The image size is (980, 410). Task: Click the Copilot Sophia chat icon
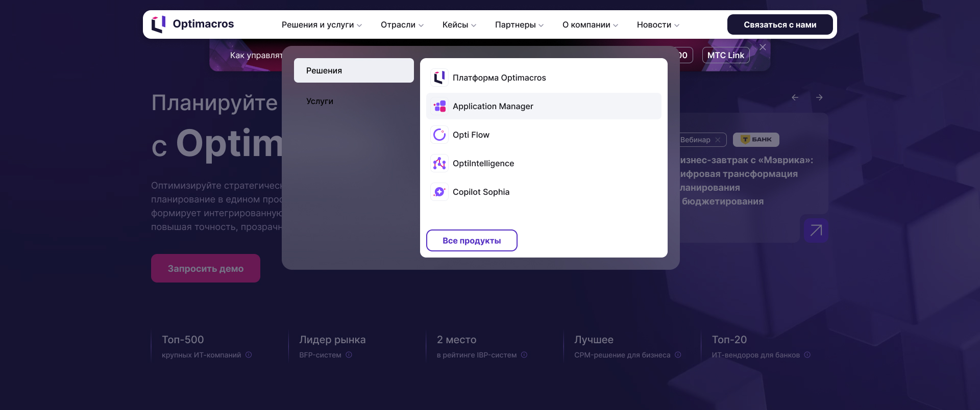[439, 192]
